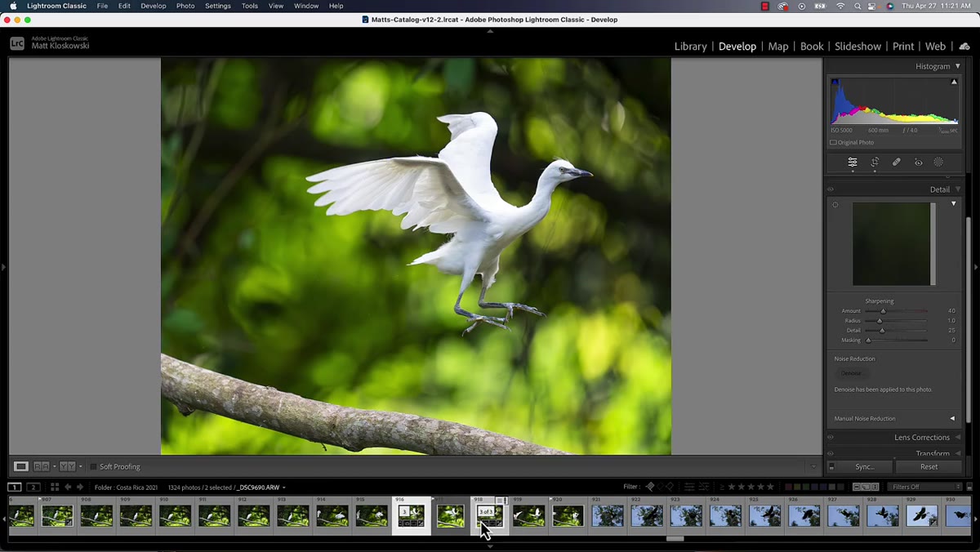Filter by flagged photos
Viewport: 980px width, 552px height.
pyautogui.click(x=650, y=487)
